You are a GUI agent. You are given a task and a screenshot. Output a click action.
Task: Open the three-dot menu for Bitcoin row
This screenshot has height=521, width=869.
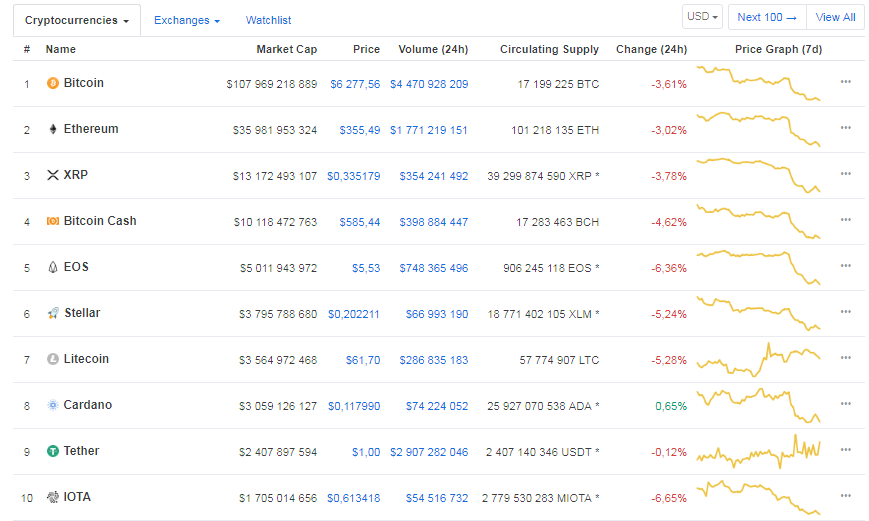pyautogui.click(x=846, y=82)
